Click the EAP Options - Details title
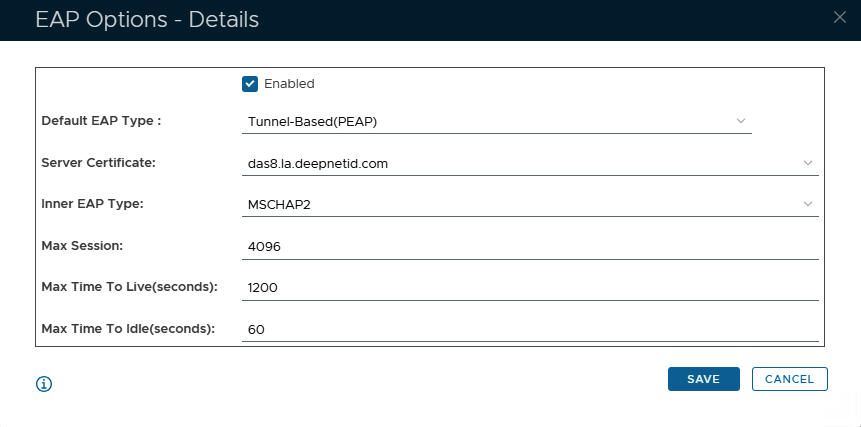Screen dimensions: 861x427 pos(147,19)
